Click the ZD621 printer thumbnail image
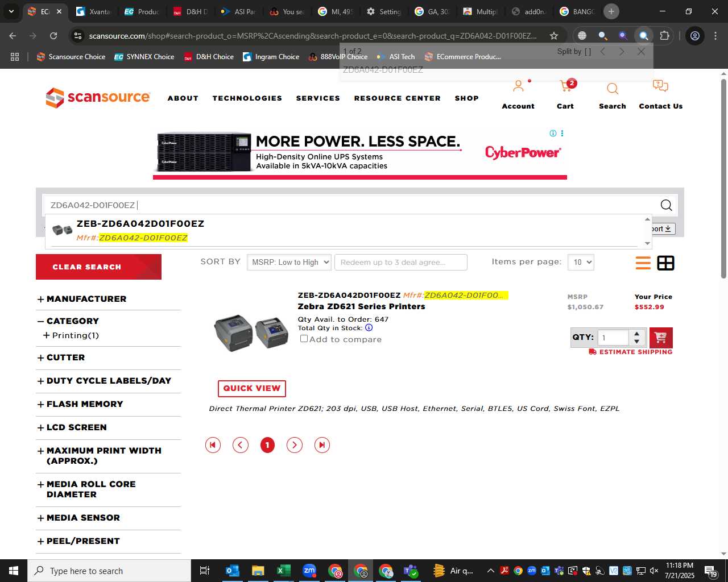Viewport: 728px width, 582px height. 251,333
